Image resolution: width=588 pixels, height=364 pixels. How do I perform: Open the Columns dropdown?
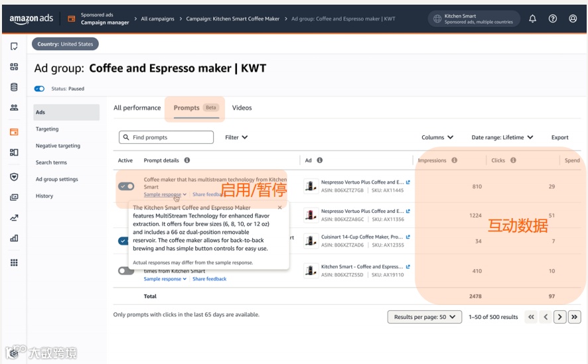[x=437, y=137]
